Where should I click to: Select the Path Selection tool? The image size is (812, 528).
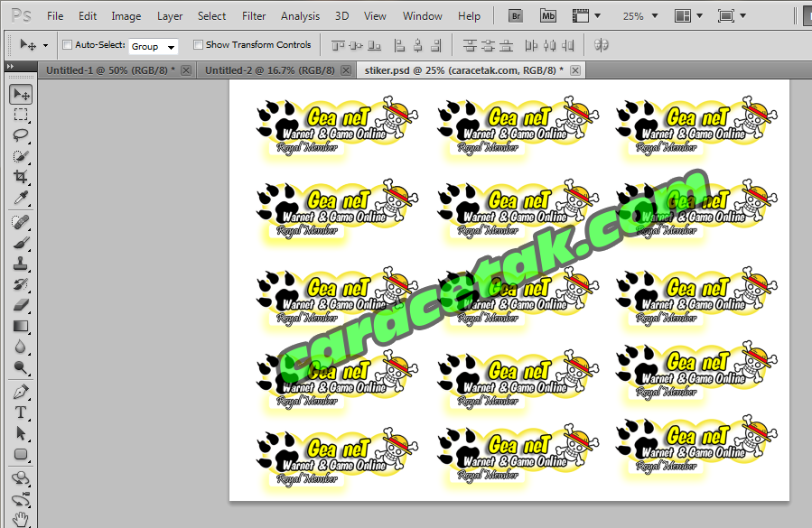click(x=21, y=434)
